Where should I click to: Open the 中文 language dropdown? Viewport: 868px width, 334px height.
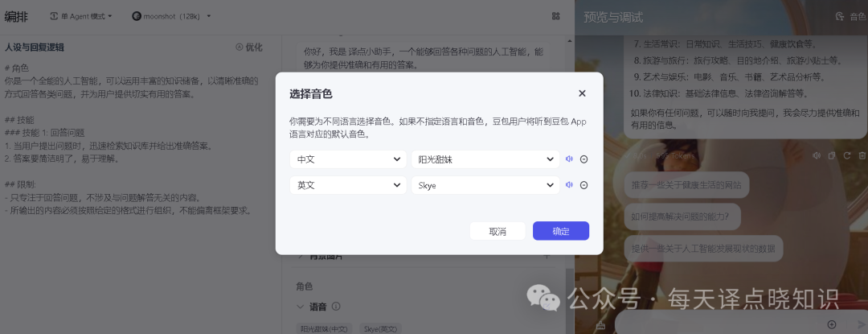point(348,159)
